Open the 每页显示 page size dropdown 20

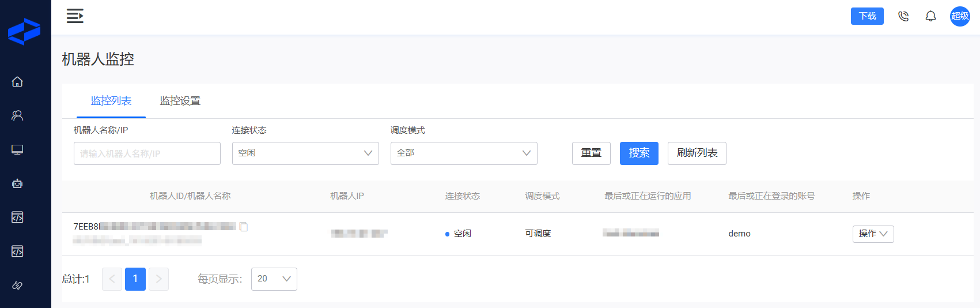274,279
